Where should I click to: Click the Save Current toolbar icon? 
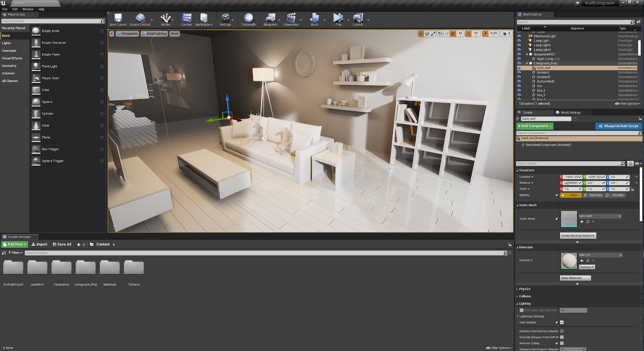pos(118,19)
